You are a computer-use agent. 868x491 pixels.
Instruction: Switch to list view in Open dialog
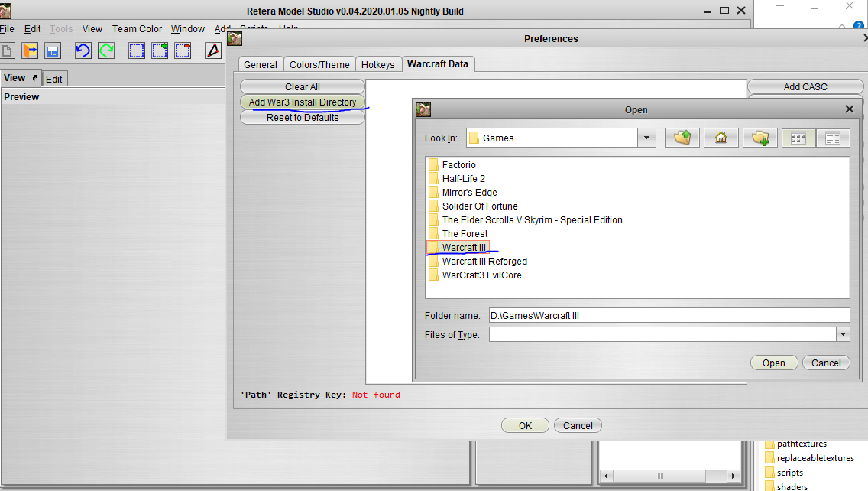tap(798, 138)
